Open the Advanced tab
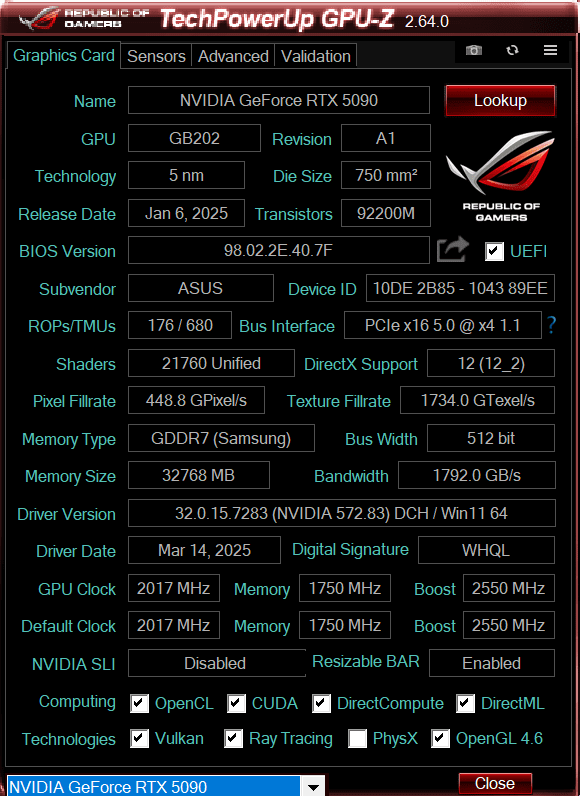Viewport: 580px width, 796px height. pos(233,56)
